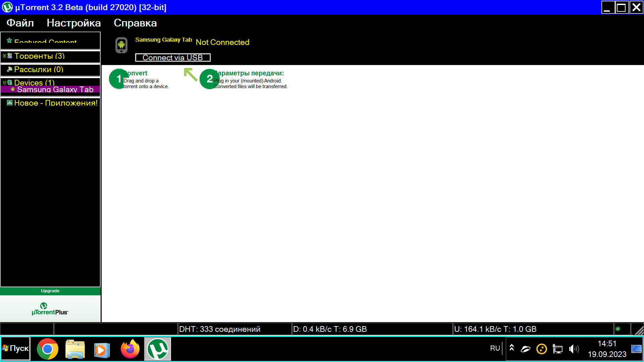644x362 pixels.
Task: Click the Connect via USB button
Action: pos(173,58)
